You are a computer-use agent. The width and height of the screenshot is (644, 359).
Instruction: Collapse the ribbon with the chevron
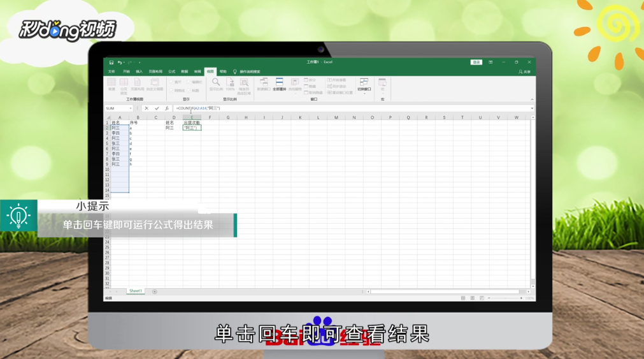532,99
